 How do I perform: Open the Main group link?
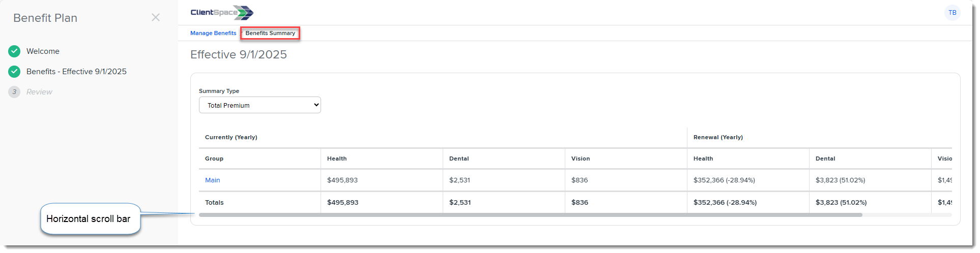213,180
